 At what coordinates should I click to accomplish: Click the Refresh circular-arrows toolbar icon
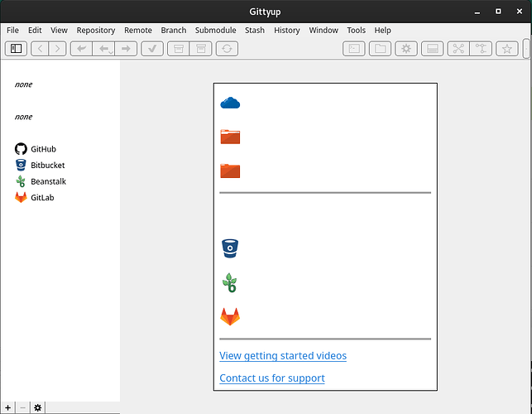point(227,49)
